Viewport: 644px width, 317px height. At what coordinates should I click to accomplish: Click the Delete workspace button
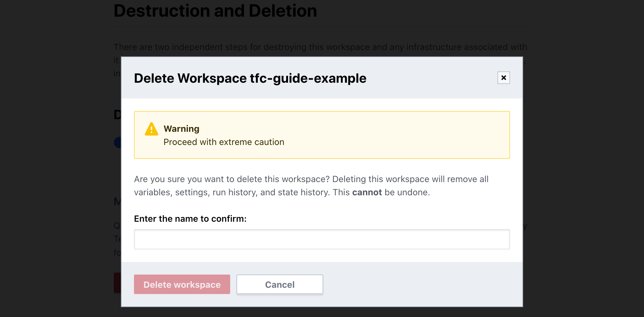[x=182, y=284]
